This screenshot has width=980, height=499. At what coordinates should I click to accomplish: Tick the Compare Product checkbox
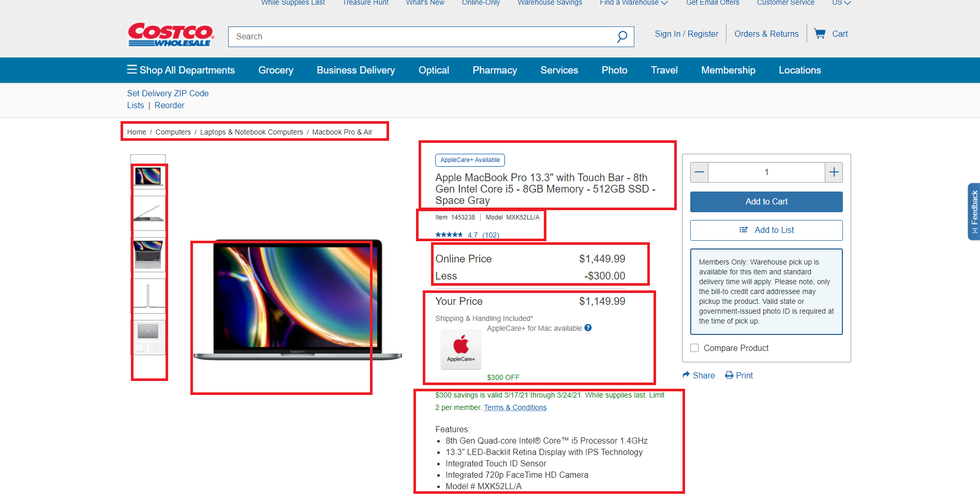pyautogui.click(x=694, y=348)
